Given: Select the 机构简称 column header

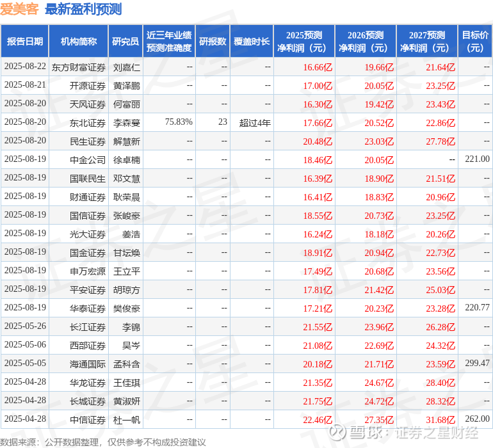Looking at the screenshot, I should point(79,41).
